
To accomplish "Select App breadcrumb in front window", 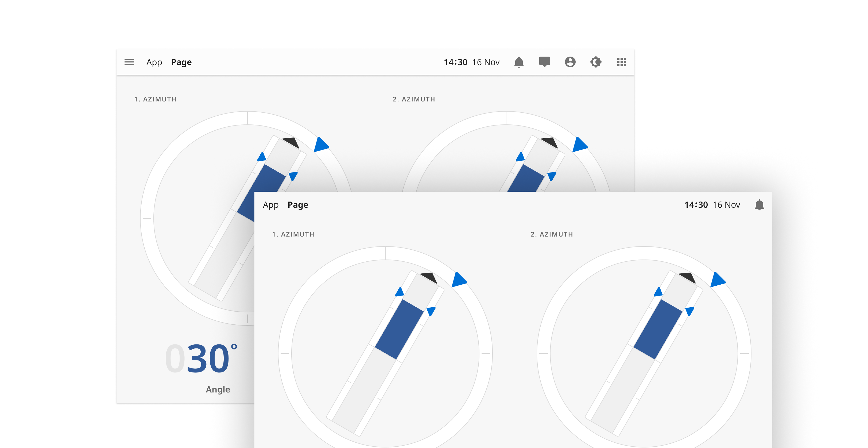I will [x=270, y=205].
